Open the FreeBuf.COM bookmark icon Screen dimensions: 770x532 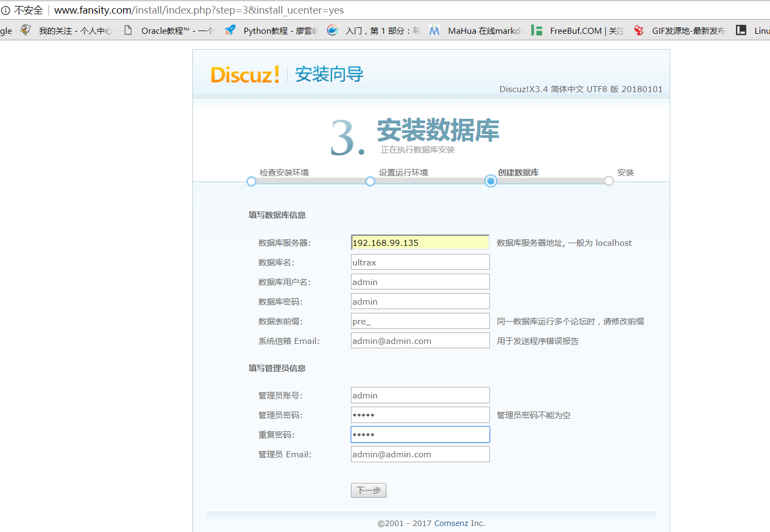coord(537,31)
